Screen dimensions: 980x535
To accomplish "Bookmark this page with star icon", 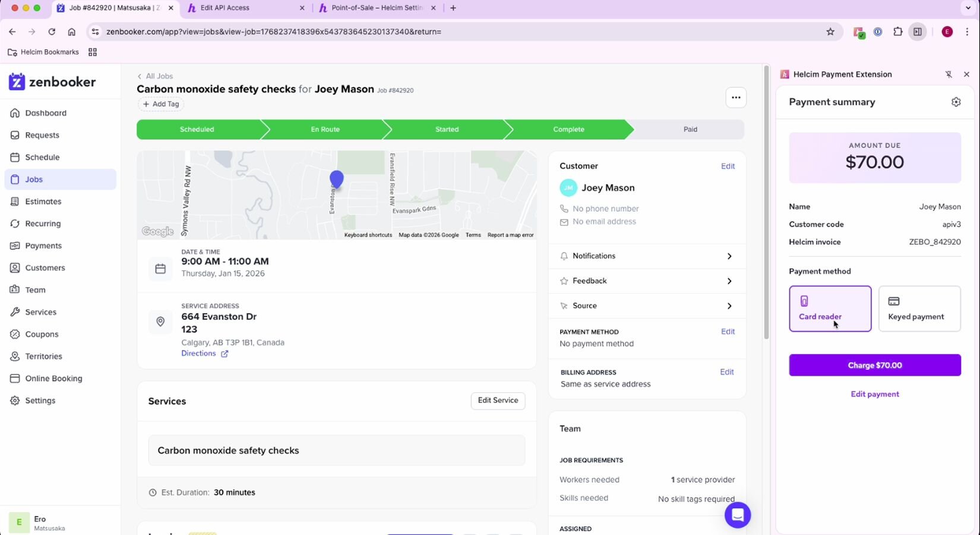I will [x=830, y=32].
